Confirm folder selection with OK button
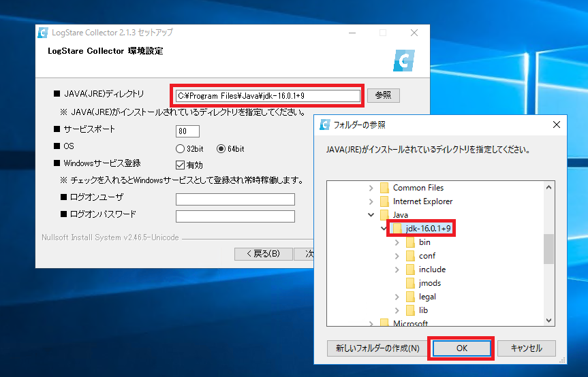Viewport: 588px width, 377px height. pos(462,348)
